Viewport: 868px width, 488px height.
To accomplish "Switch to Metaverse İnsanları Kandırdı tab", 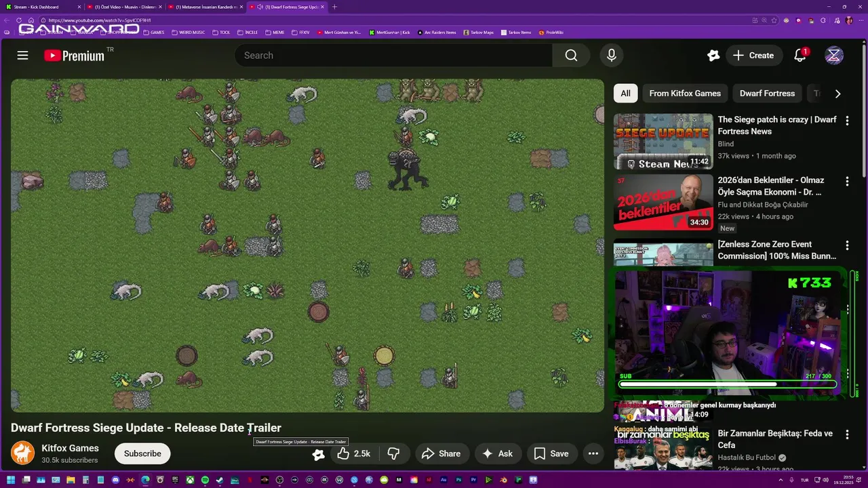I will (205, 7).
